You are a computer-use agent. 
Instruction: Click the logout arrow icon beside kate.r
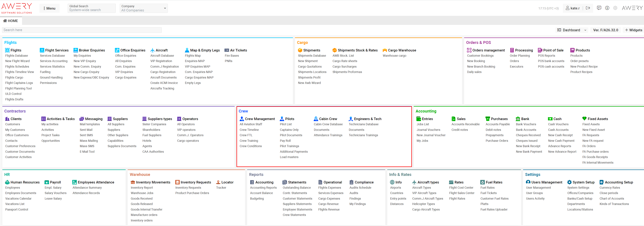coord(588,8)
